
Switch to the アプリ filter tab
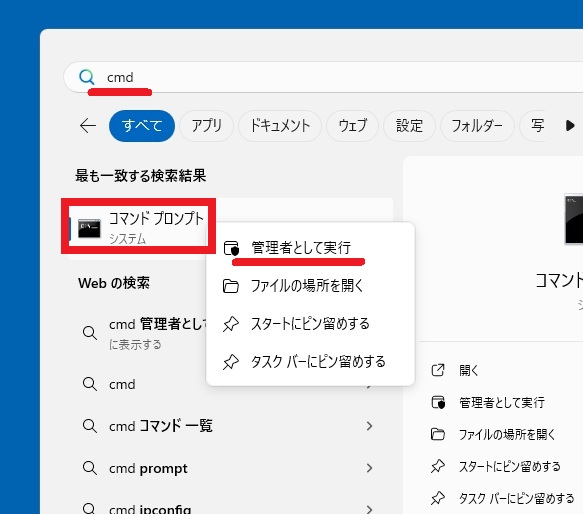[206, 126]
